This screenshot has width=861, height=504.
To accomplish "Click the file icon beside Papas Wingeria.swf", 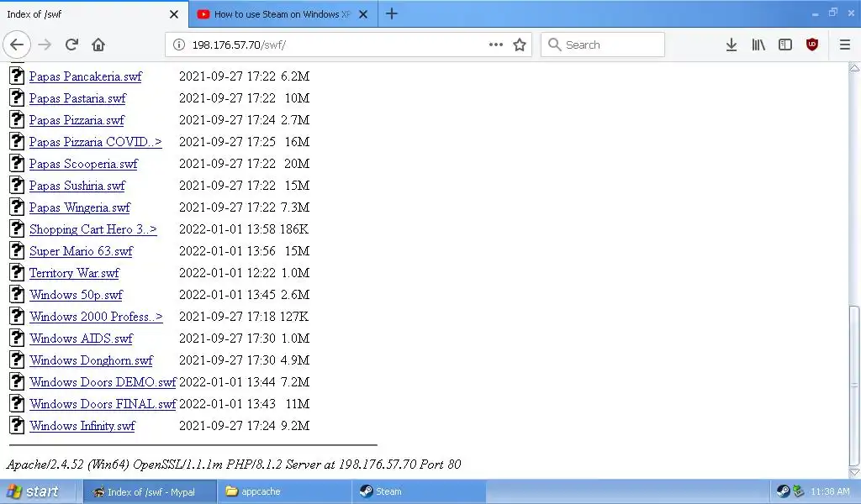I will tap(17, 207).
